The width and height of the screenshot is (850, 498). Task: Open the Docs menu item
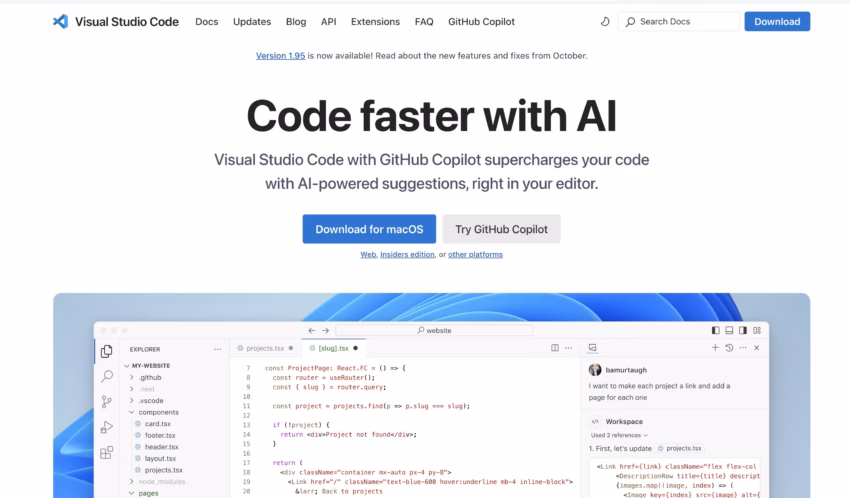[207, 22]
